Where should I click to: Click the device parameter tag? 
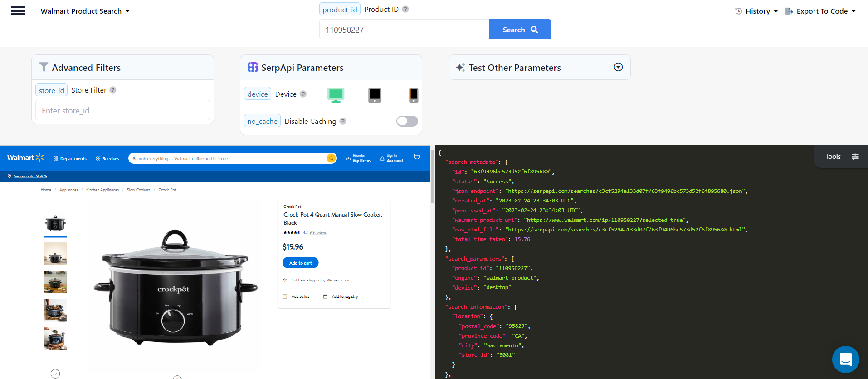coord(258,94)
